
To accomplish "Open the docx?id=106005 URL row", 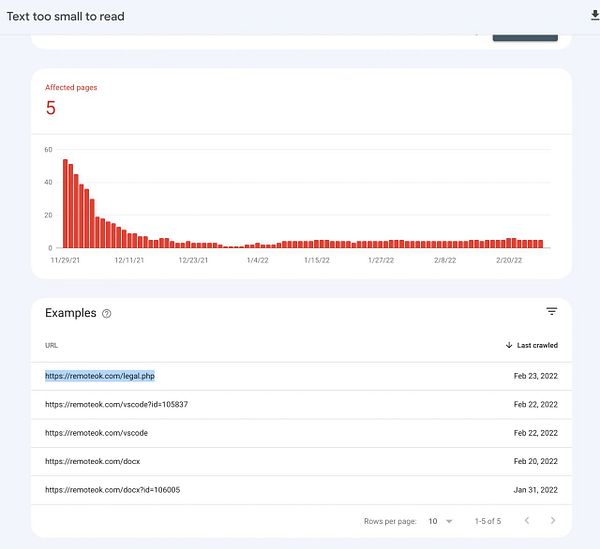I will (x=112, y=490).
